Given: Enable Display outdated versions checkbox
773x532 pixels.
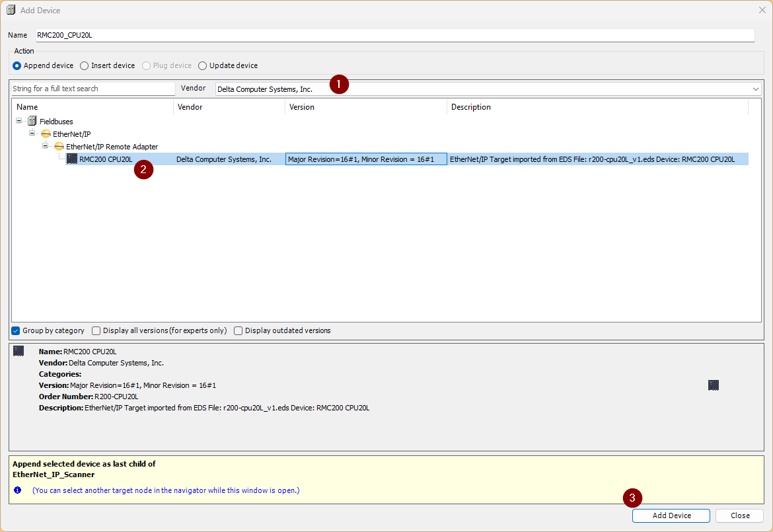Looking at the screenshot, I should (239, 331).
